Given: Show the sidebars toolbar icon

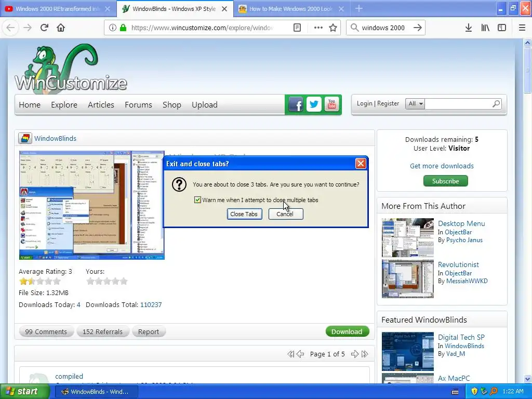Looking at the screenshot, I should tap(502, 28).
